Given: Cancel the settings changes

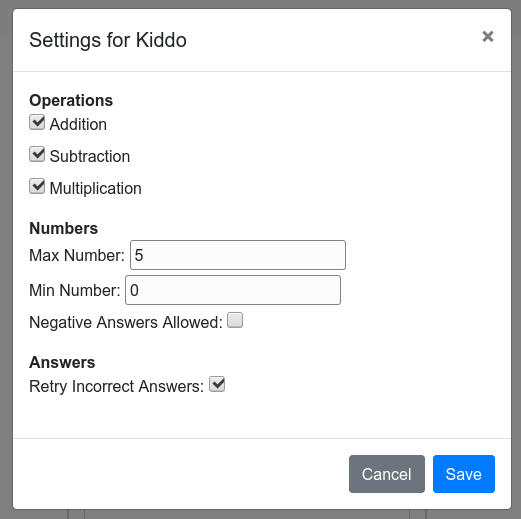Looking at the screenshot, I should coord(387,474).
